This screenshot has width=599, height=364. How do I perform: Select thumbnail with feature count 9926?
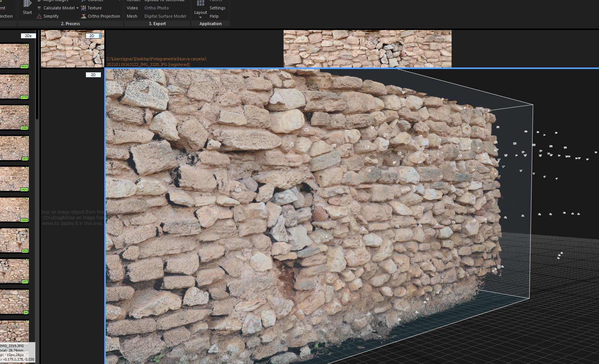[14, 56]
